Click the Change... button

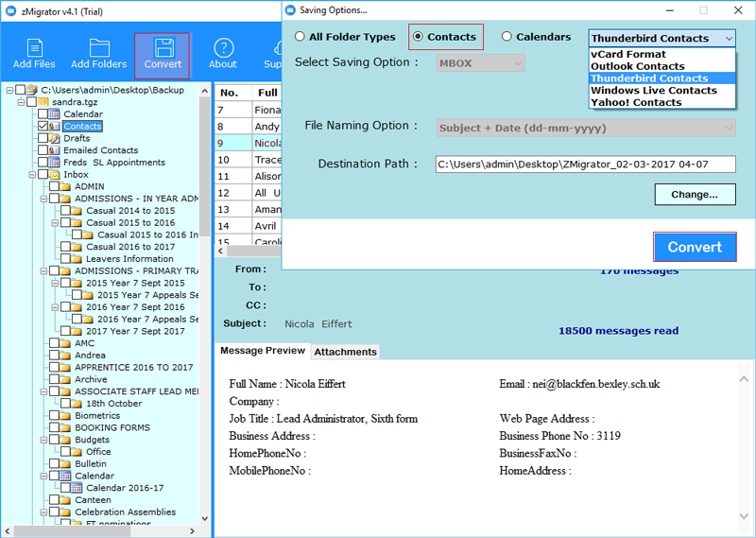pyautogui.click(x=695, y=195)
